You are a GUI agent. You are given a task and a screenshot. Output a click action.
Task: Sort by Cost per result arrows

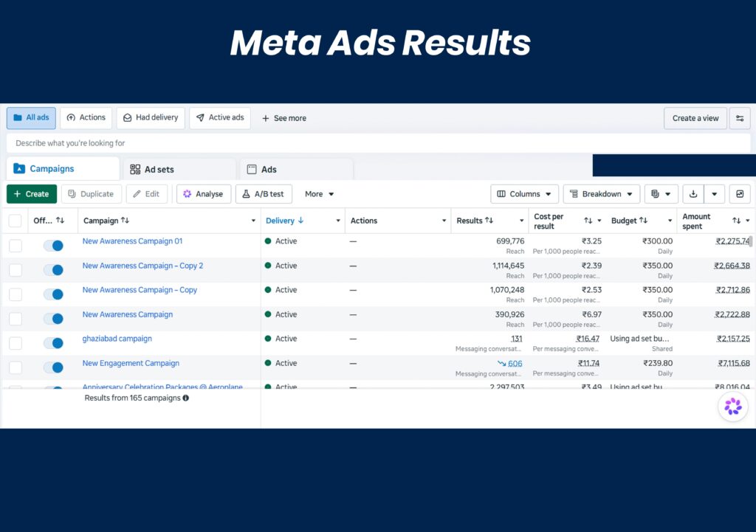(588, 221)
